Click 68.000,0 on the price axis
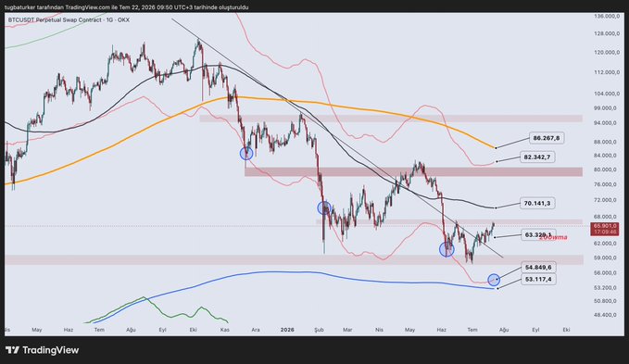 [x=605, y=217]
